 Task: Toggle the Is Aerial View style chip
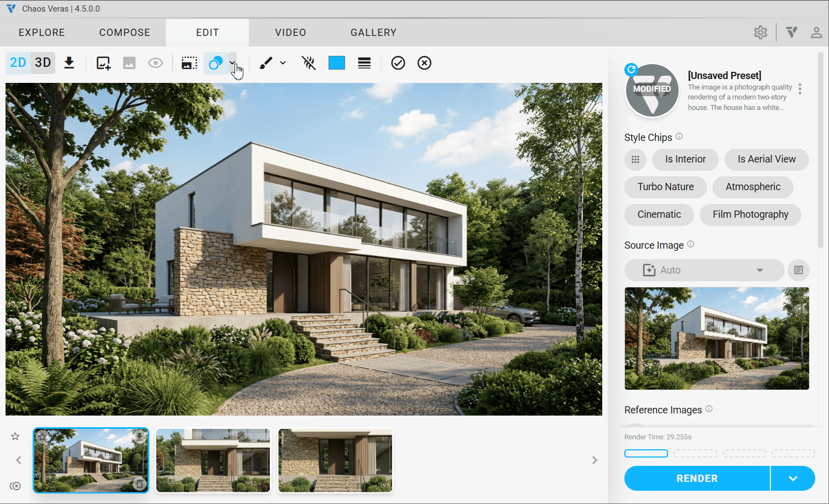click(x=767, y=159)
